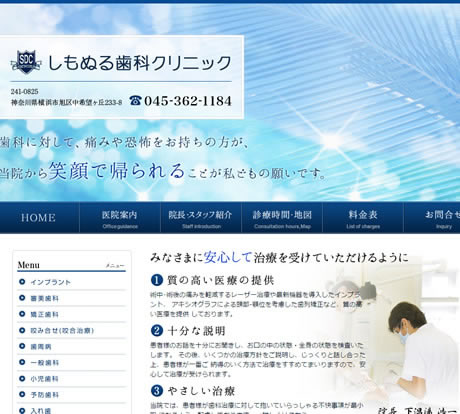Screen dimensions: 460x414
Task: Open the 料金表 List of charges tab
Action: [x=363, y=217]
